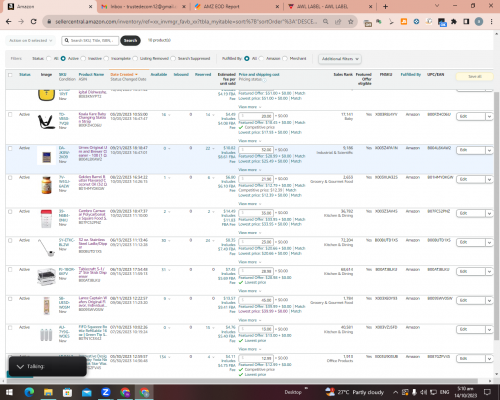The image size is (500, 400).
Task: Open Microsoft Store from the taskbar
Action: 67,392
